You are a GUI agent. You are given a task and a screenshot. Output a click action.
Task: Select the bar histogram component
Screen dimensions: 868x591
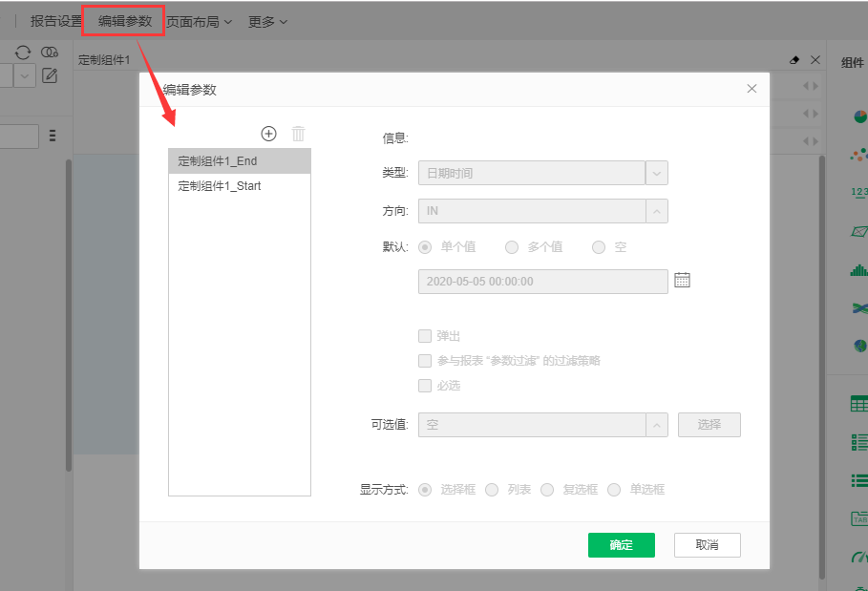(858, 270)
